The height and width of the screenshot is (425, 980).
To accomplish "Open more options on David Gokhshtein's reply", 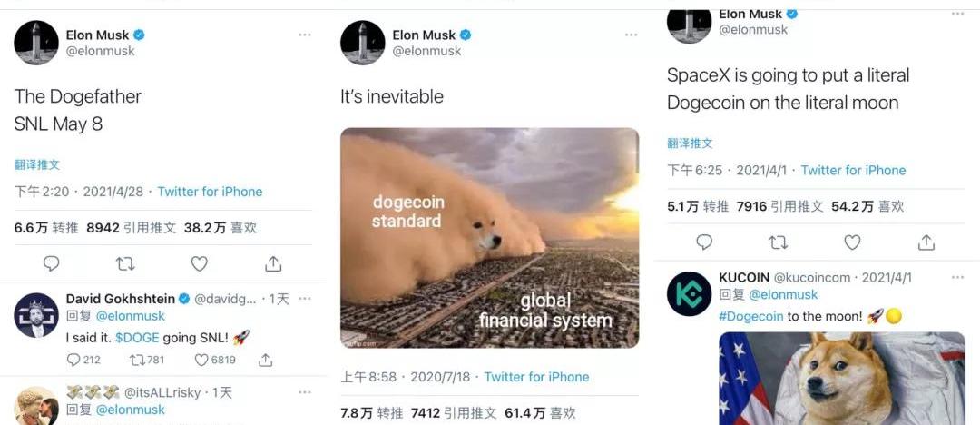I will (x=304, y=299).
